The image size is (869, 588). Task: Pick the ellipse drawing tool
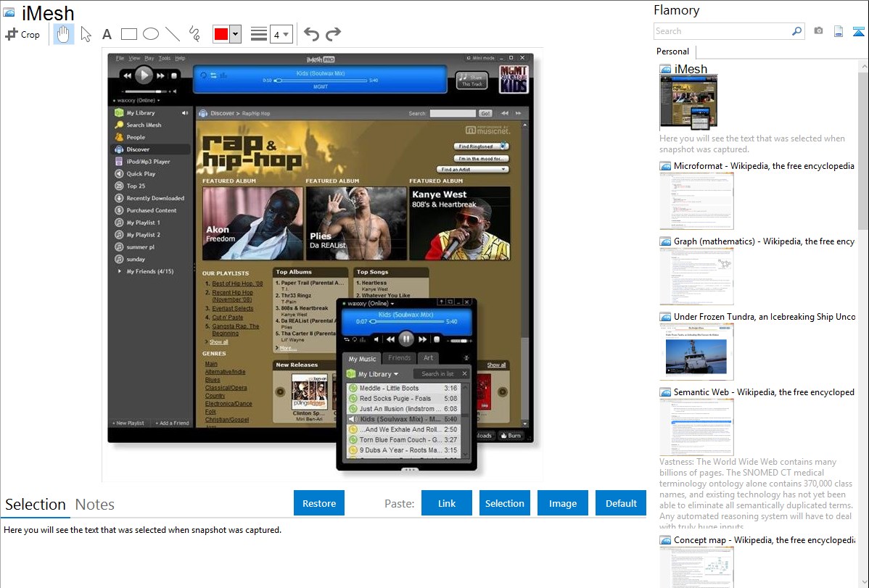[x=151, y=34]
